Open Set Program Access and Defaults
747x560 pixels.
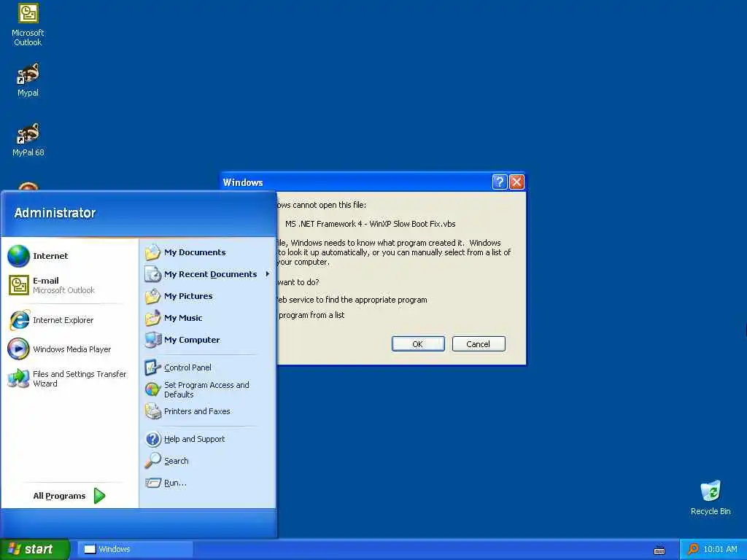pyautogui.click(x=207, y=389)
